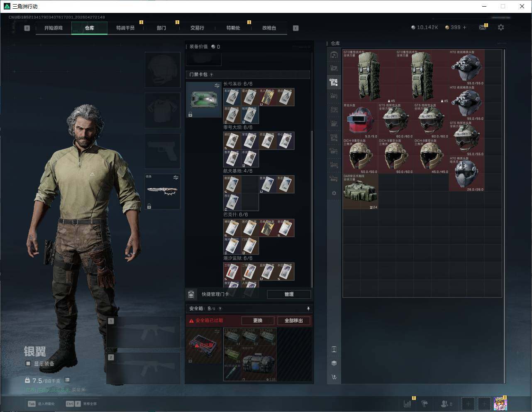
Task: Click the empty pistol equipment slot
Action: click(162, 151)
